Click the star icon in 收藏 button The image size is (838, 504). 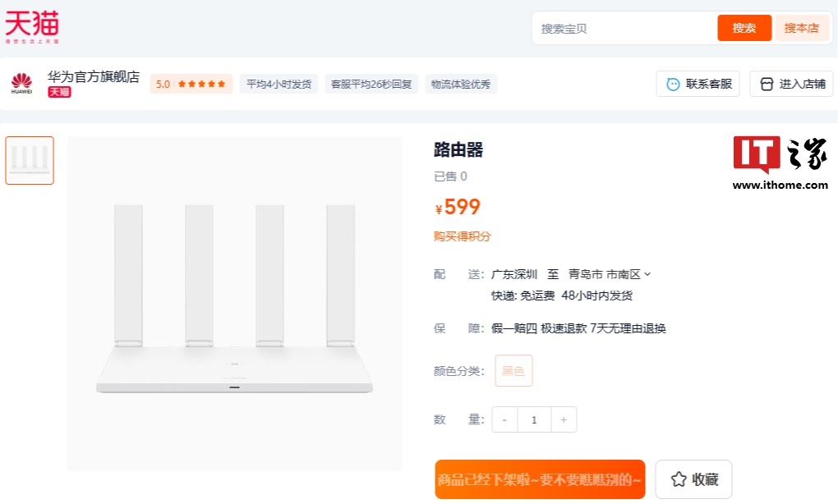(679, 479)
